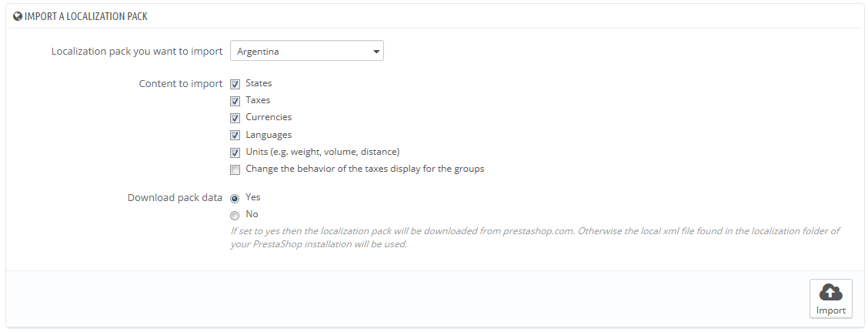Uncheck the States checkbox
This screenshot has height=332, width=868.
click(x=235, y=84)
